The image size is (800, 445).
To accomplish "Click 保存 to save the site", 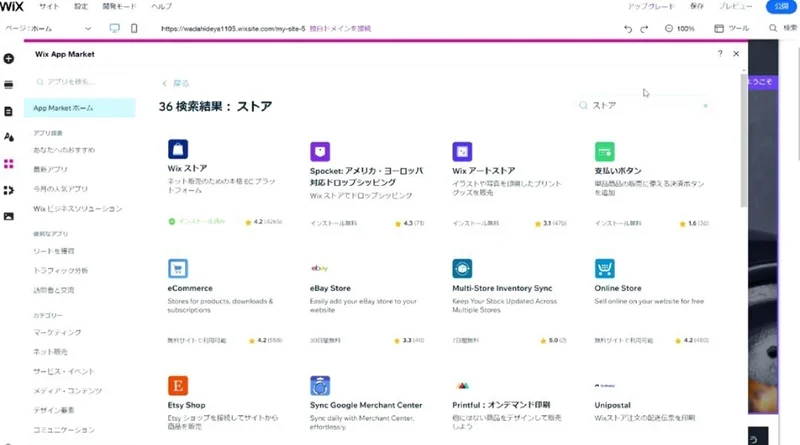I will [697, 6].
